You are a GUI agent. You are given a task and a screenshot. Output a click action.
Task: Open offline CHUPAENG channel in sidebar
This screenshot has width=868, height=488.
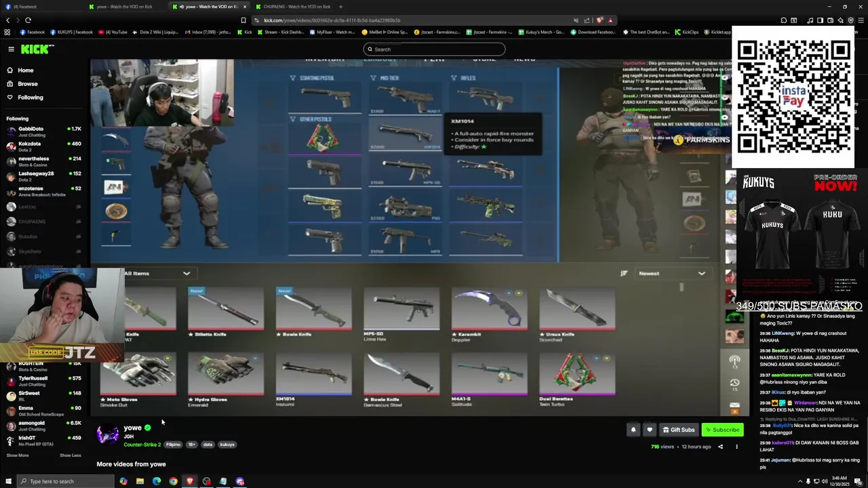pyautogui.click(x=43, y=222)
